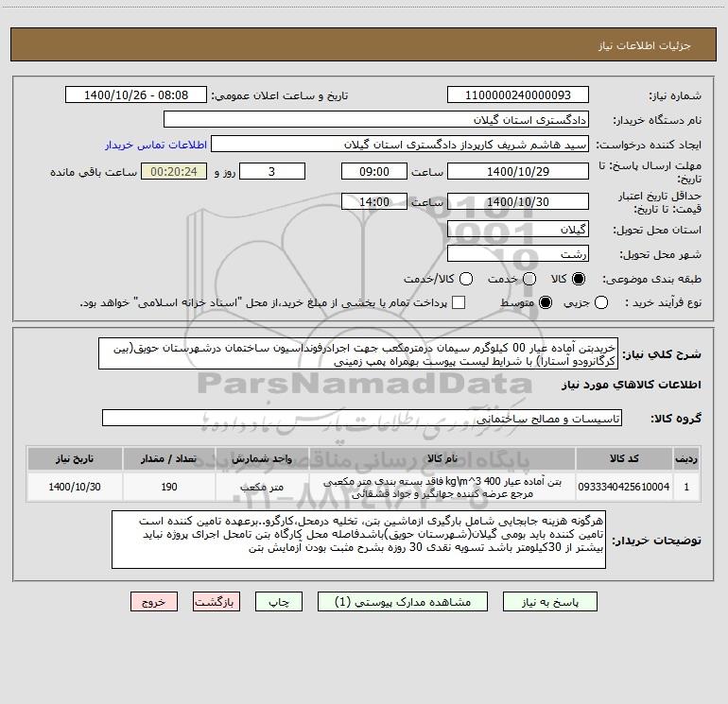
Task: Select the کالا radio button
Action: [x=579, y=279]
